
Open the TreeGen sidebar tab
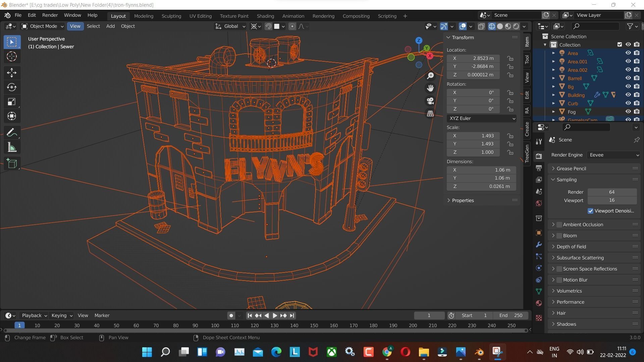coord(527,154)
